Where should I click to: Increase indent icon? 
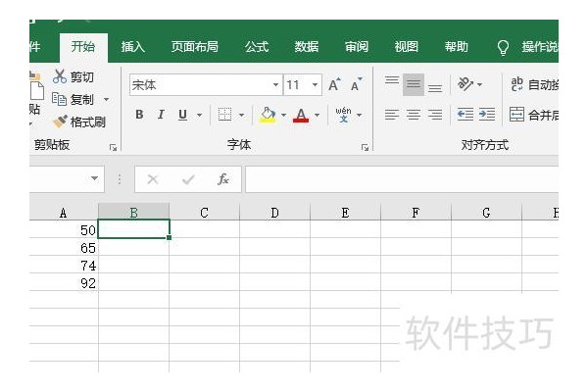(x=487, y=114)
